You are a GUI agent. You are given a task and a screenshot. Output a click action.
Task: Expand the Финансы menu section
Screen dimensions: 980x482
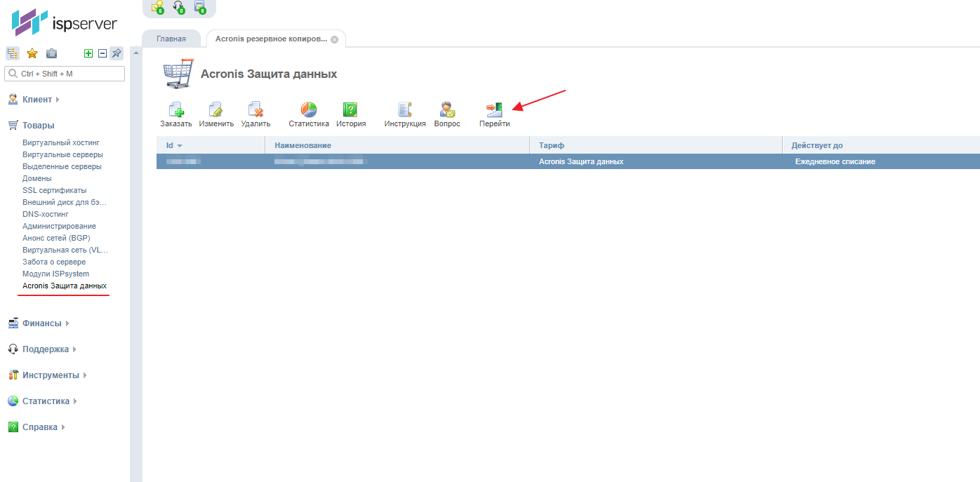pos(46,323)
